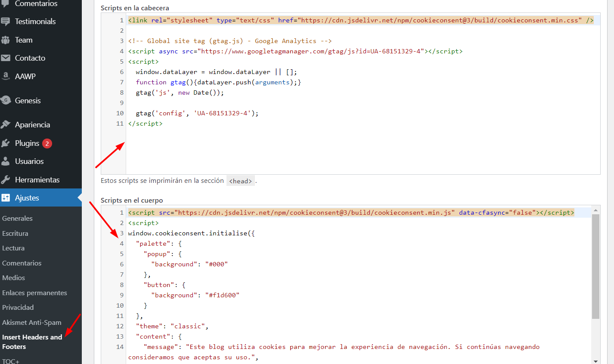Open the Genesis menu
Viewport: 614px width, 364px height.
pos(28,101)
